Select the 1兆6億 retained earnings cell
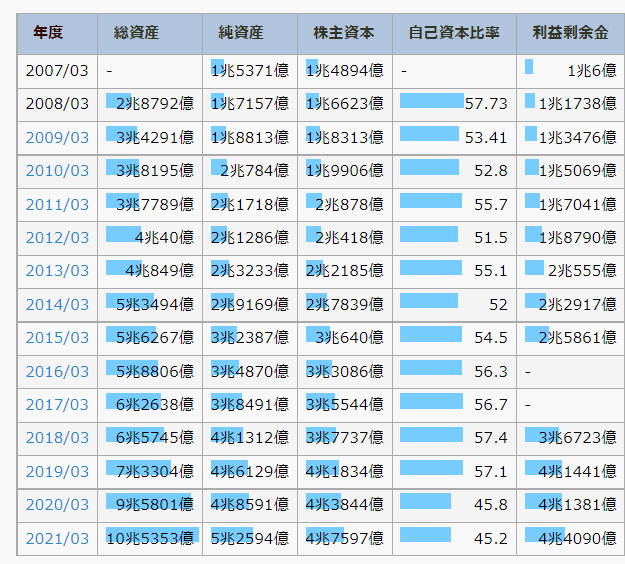 570,71
